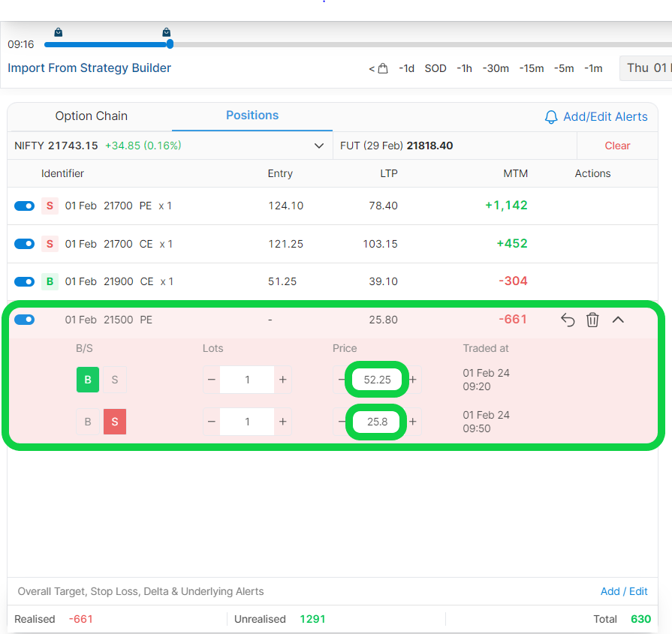Jump to start of day SOD
Viewport: 672px width, 634px height.
[x=435, y=68]
